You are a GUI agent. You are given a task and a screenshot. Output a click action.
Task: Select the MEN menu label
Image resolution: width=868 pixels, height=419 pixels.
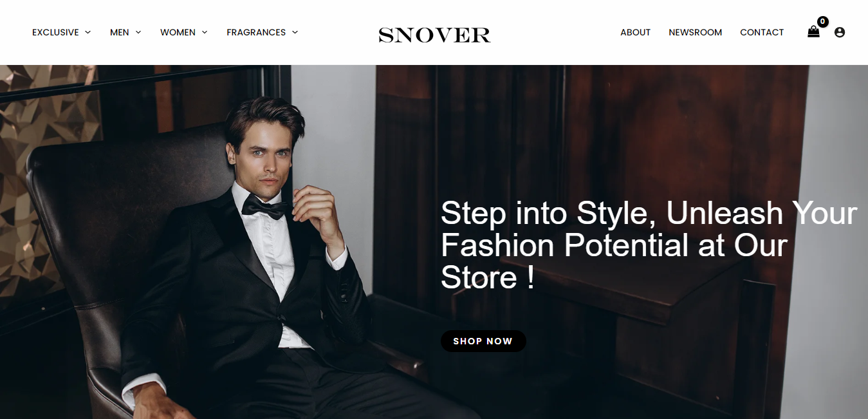[x=120, y=32]
